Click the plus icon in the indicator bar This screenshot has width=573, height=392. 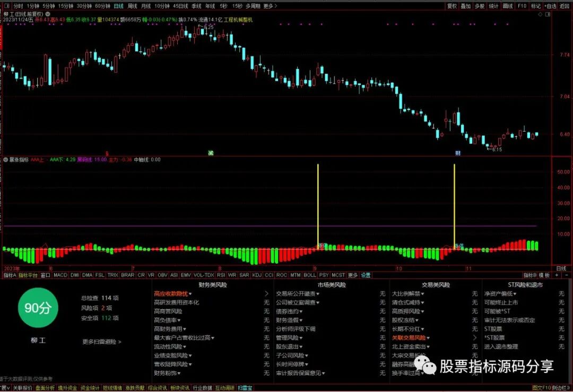pos(557,275)
